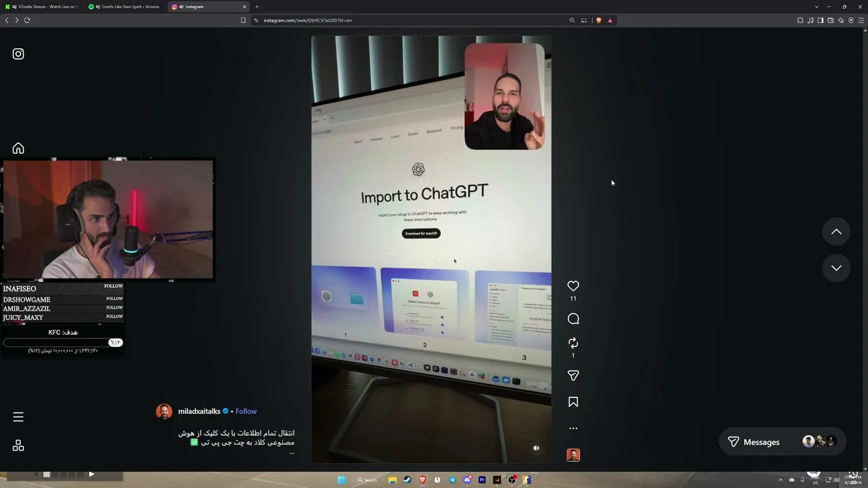Open the address bar zoom magnifier icon
Image resolution: width=868 pixels, height=488 pixels.
pyautogui.click(x=572, y=20)
